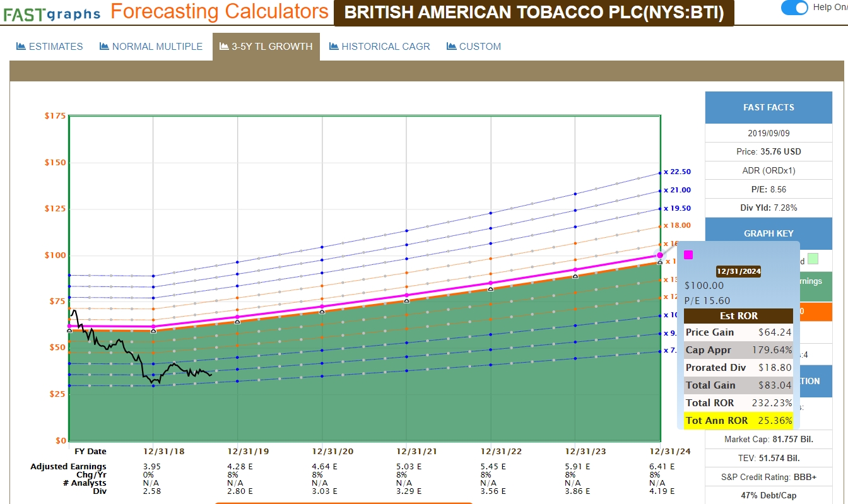Click the P/E: 8.56 entry
Viewport: 848px width, 504px height.
coord(768,189)
